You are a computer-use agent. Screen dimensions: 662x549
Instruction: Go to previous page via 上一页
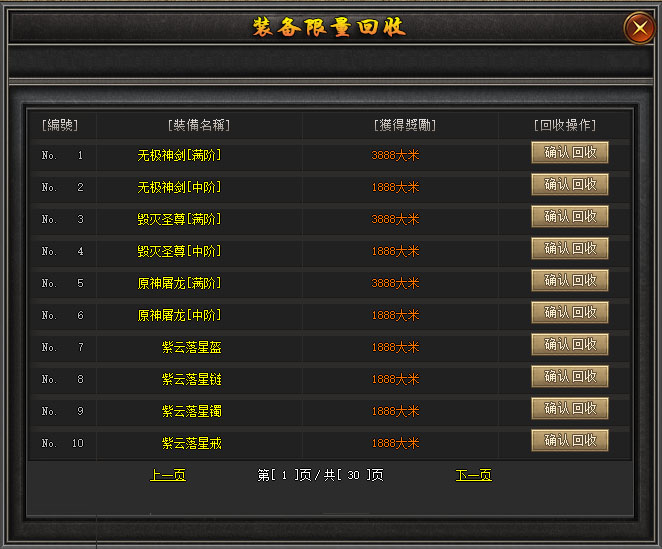coord(168,475)
